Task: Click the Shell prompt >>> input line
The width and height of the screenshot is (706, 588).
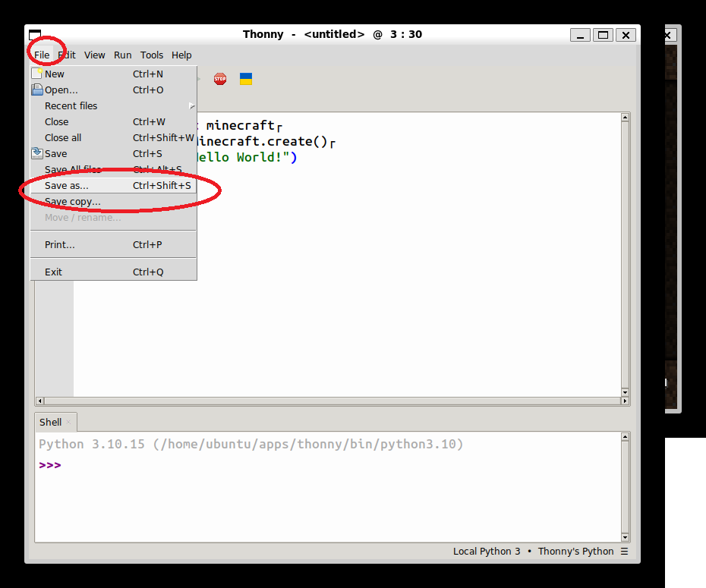Action: pyautogui.click(x=329, y=465)
